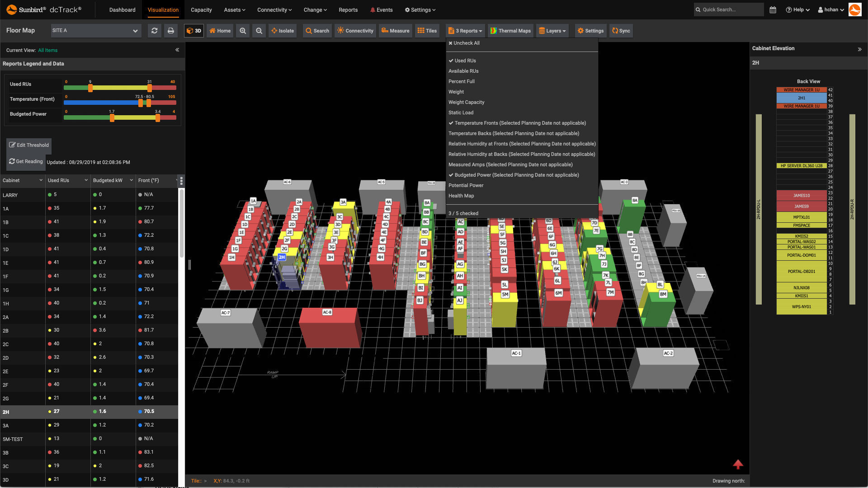Viewport: 868px width, 488px height.
Task: Click Temperature upper threshold handle at 80.5
Action: 149,103
